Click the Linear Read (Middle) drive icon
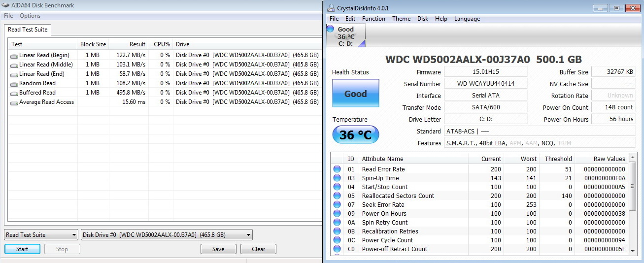The height and width of the screenshot is (263, 644). 14,65
